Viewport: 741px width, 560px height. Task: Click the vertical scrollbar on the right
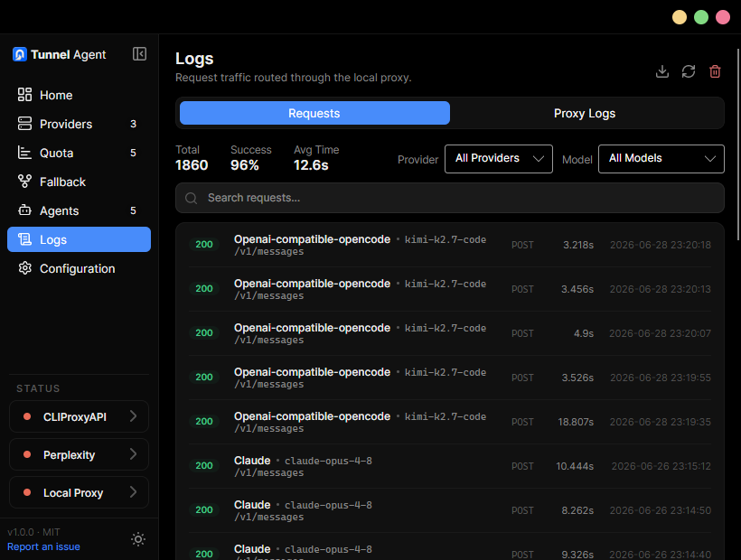[x=738, y=144]
